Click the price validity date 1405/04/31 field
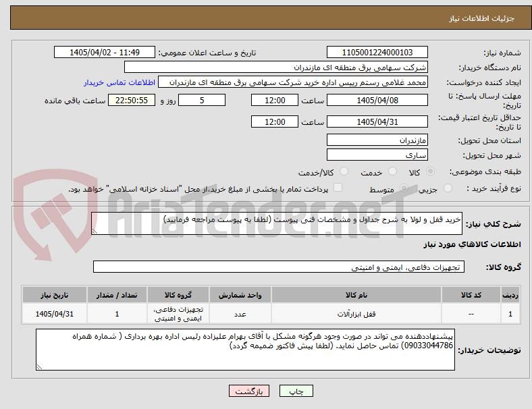532x409 pixels. pos(377,121)
